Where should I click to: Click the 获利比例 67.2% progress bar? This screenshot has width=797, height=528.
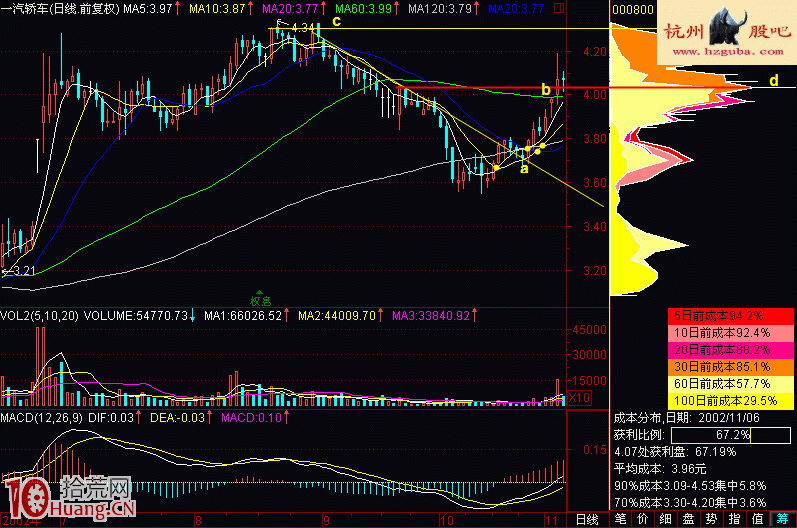click(x=731, y=435)
